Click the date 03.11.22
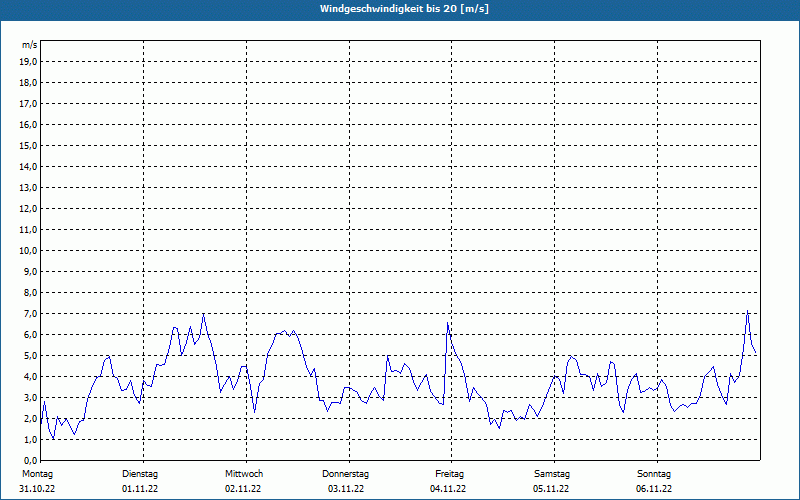Image resolution: width=800 pixels, height=500 pixels. [x=346, y=489]
